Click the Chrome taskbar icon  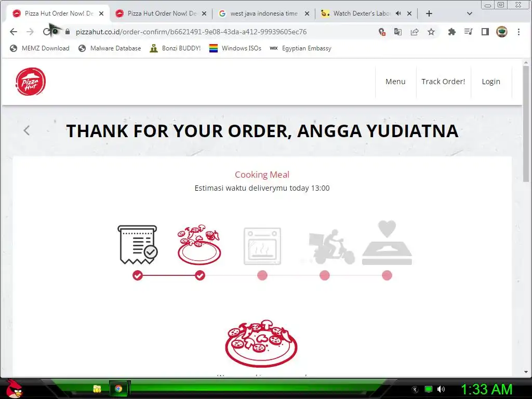118,389
